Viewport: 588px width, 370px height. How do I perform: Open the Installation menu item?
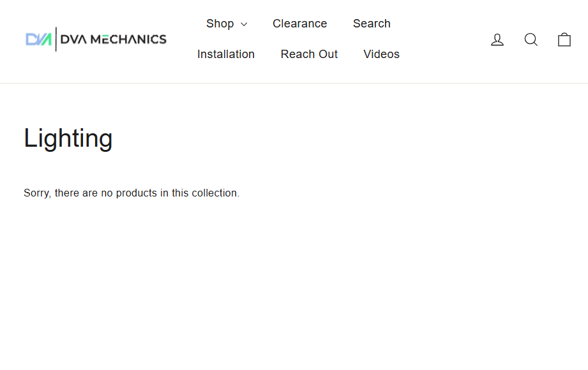[x=226, y=54]
